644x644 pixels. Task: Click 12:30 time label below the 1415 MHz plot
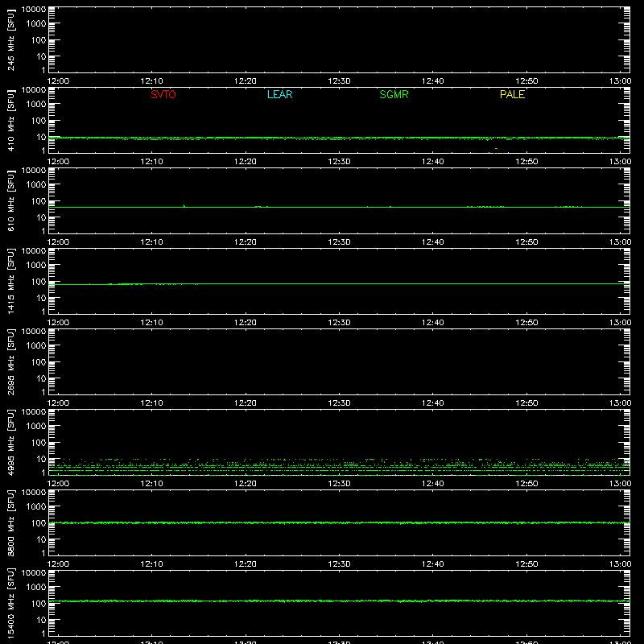339,323
